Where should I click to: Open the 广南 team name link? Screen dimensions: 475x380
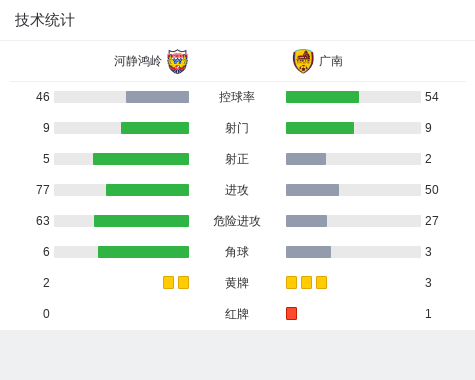coord(330,61)
